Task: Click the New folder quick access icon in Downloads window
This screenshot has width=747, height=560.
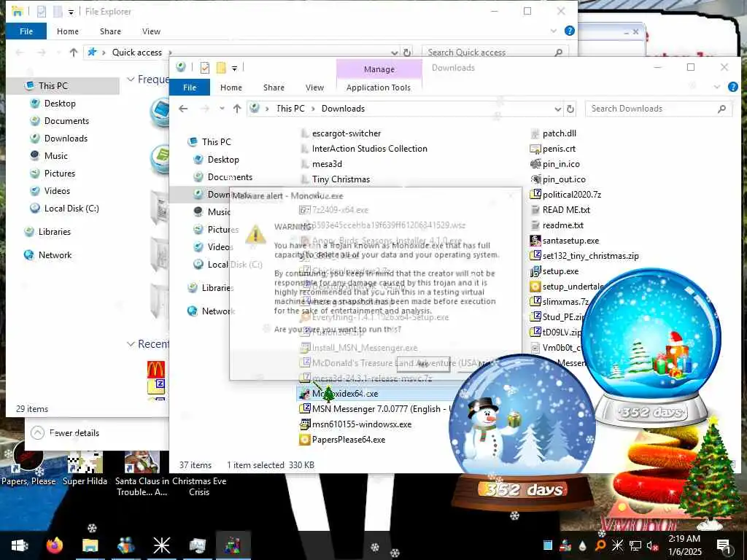Action: coord(221,68)
